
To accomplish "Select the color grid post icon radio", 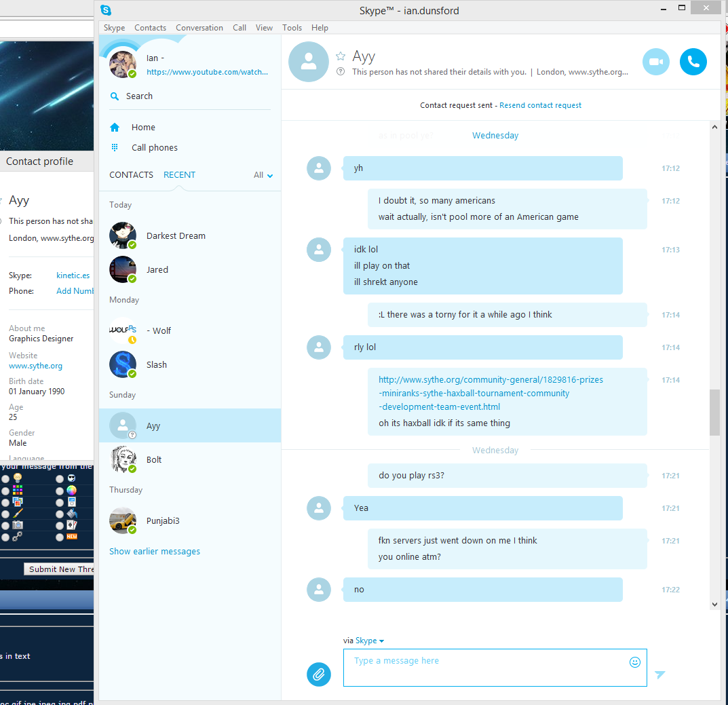I will pyautogui.click(x=5, y=491).
